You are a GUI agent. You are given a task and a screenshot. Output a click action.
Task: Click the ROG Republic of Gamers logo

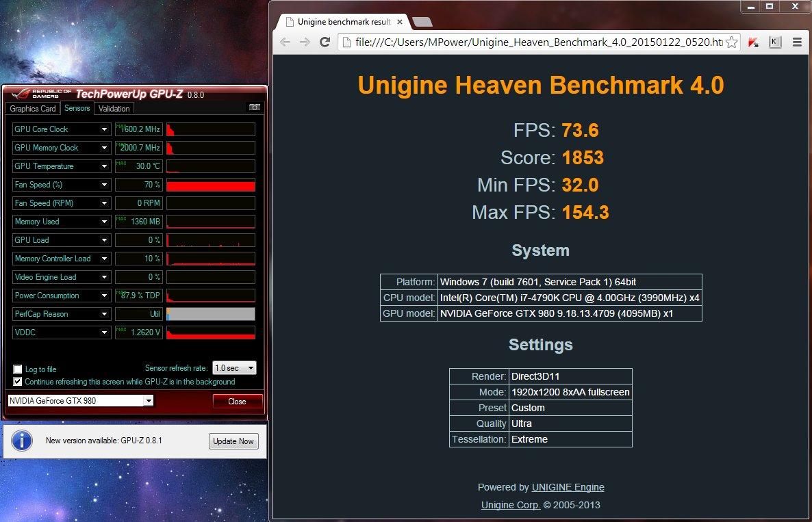coord(42,94)
